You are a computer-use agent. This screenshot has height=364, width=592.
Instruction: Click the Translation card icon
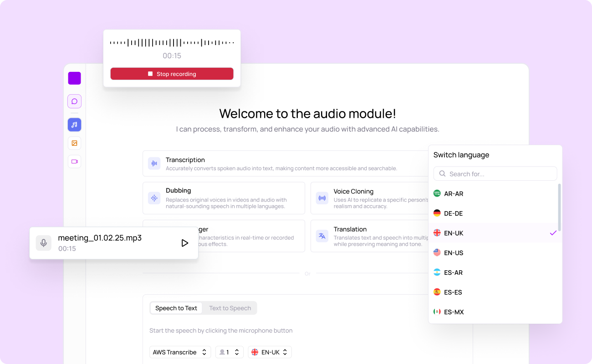pyautogui.click(x=322, y=236)
